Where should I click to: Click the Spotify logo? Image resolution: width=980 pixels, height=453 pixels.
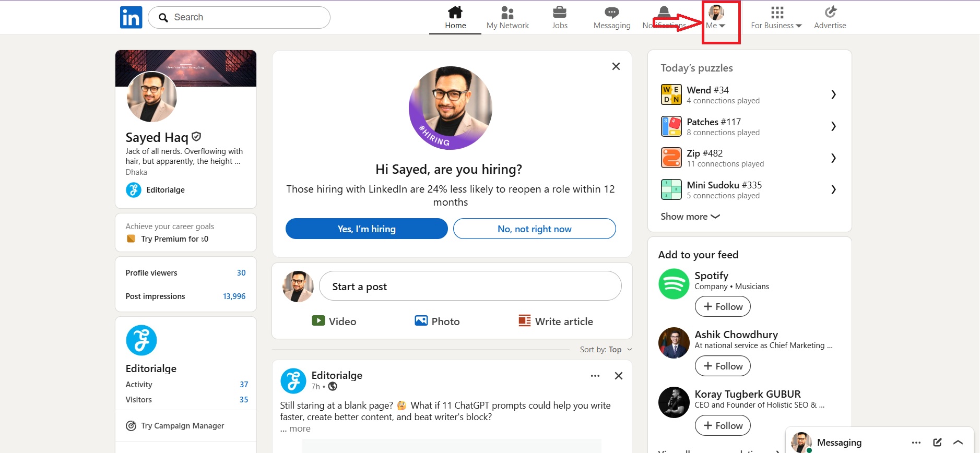(x=674, y=284)
